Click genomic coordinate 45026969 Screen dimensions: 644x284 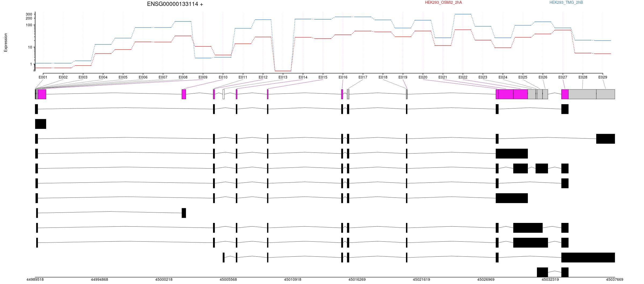[486, 279]
